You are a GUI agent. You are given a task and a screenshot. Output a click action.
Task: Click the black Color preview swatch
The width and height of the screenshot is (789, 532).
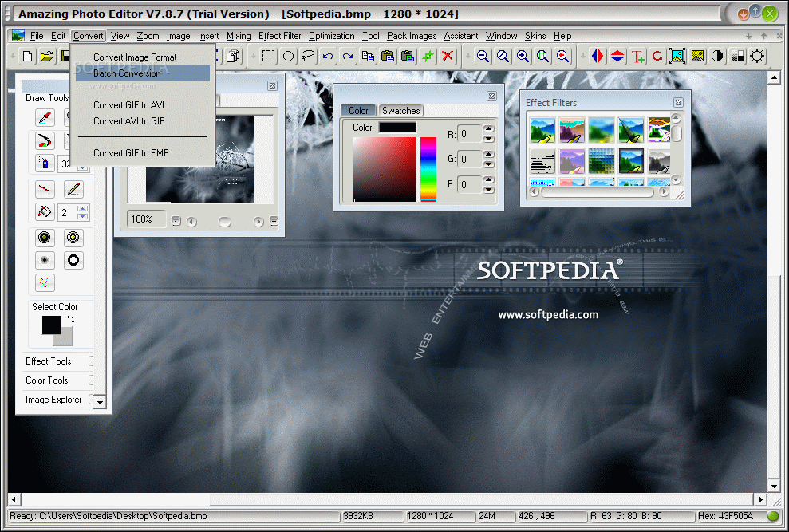(x=397, y=128)
